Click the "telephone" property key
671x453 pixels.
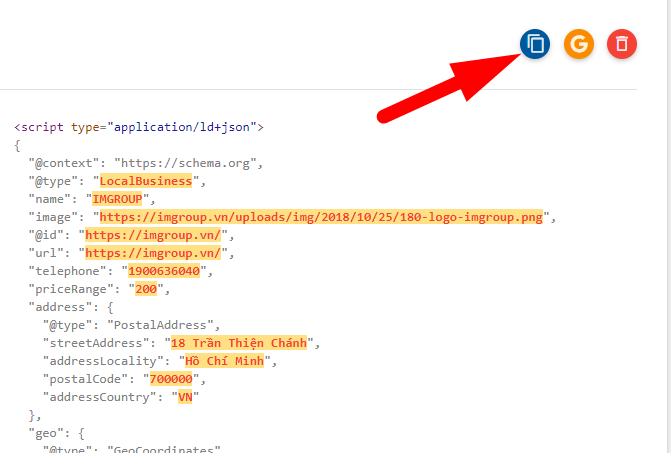coord(68,271)
